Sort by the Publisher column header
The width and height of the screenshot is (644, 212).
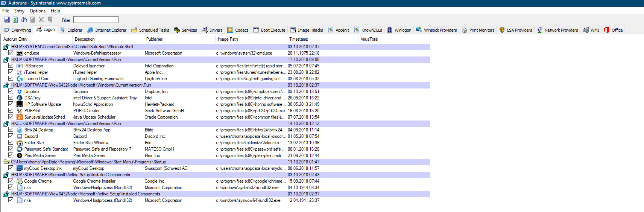point(180,39)
